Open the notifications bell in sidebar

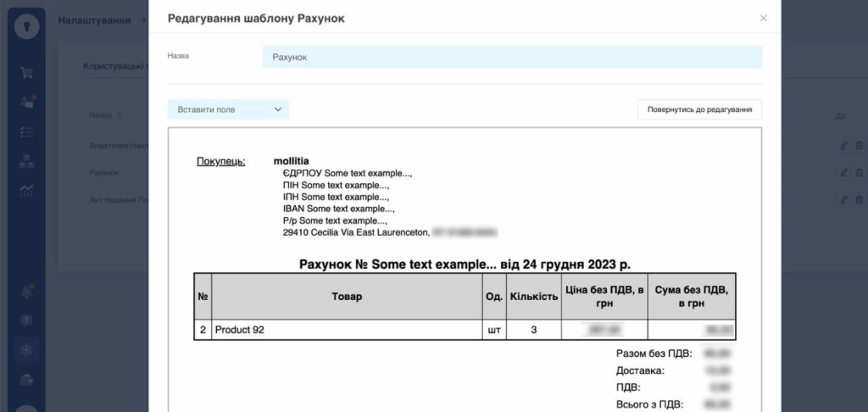point(26,292)
